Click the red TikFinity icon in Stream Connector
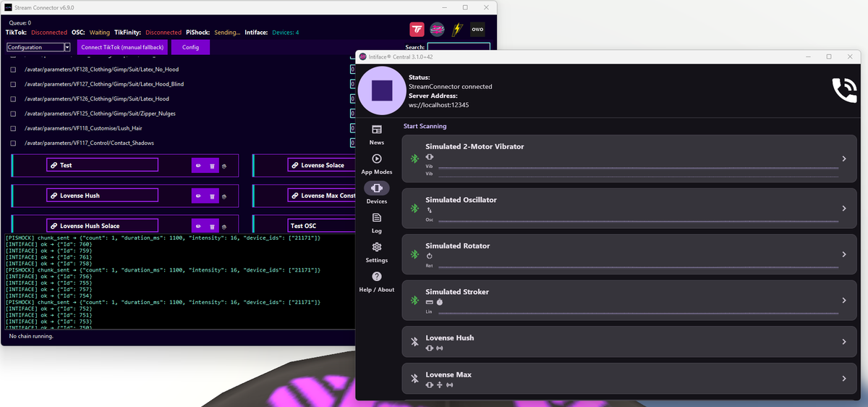 tap(417, 30)
